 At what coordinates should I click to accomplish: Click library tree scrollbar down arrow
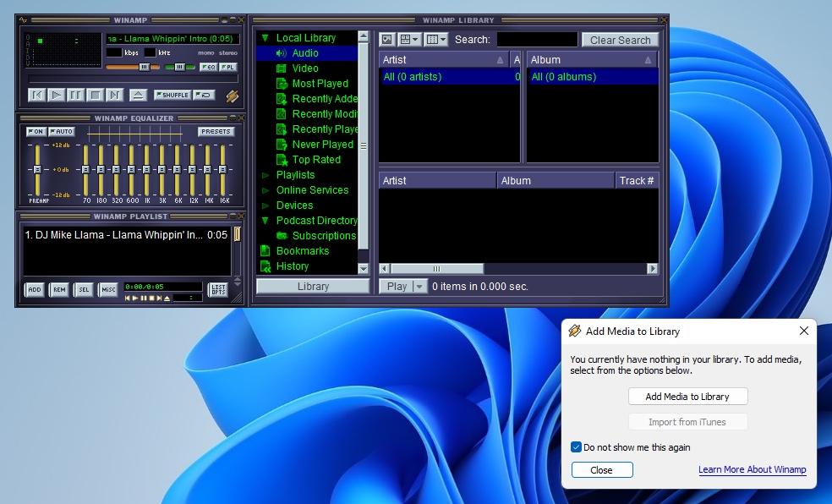click(364, 268)
